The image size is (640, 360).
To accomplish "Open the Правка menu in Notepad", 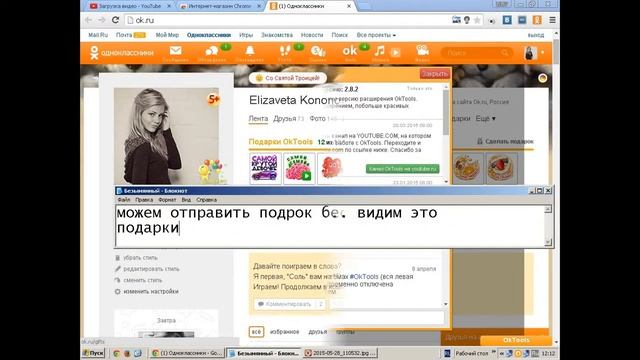I will [x=144, y=200].
